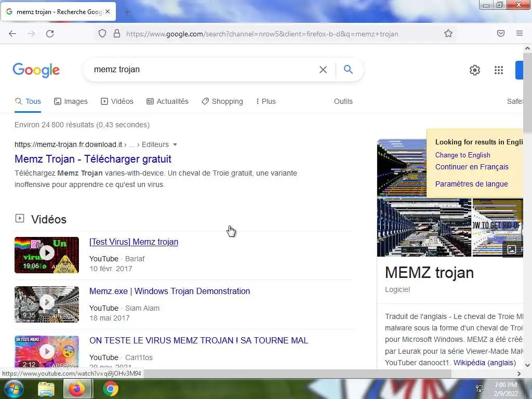The width and height of the screenshot is (532, 399).
Task: Clear the search box with the X
Action: 323,70
